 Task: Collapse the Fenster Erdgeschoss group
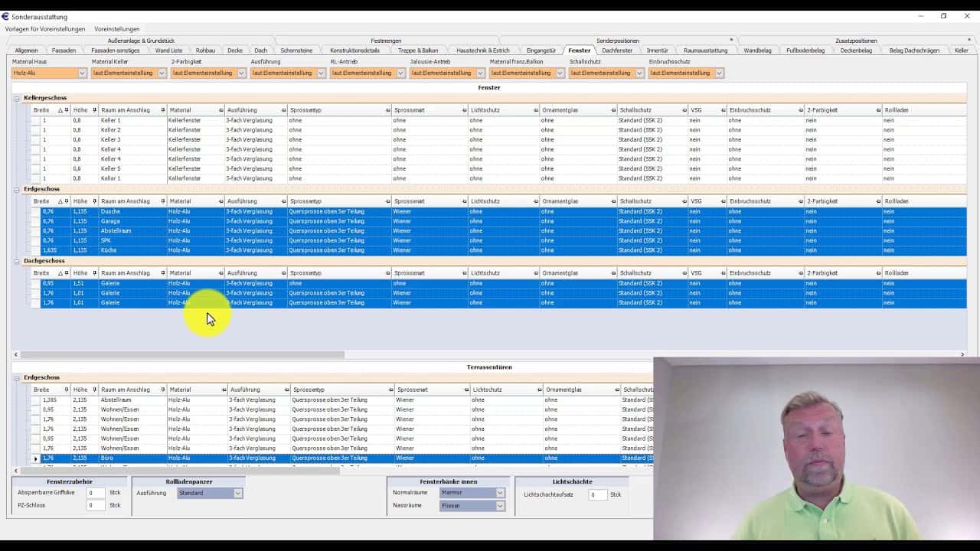click(x=17, y=189)
